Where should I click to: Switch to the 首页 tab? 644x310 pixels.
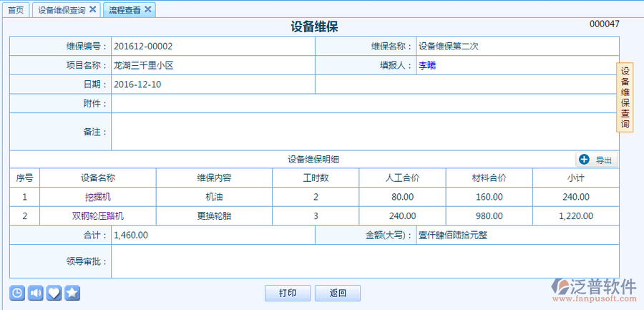tap(16, 10)
